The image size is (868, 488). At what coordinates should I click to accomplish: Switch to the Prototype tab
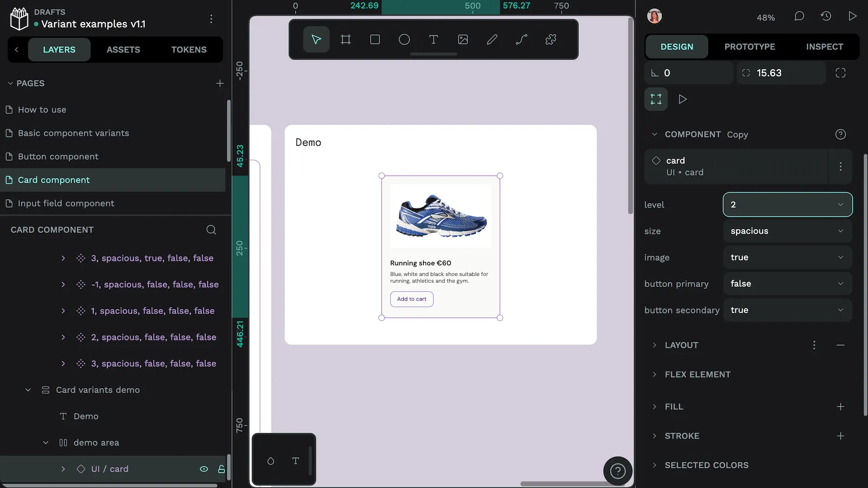pos(749,47)
